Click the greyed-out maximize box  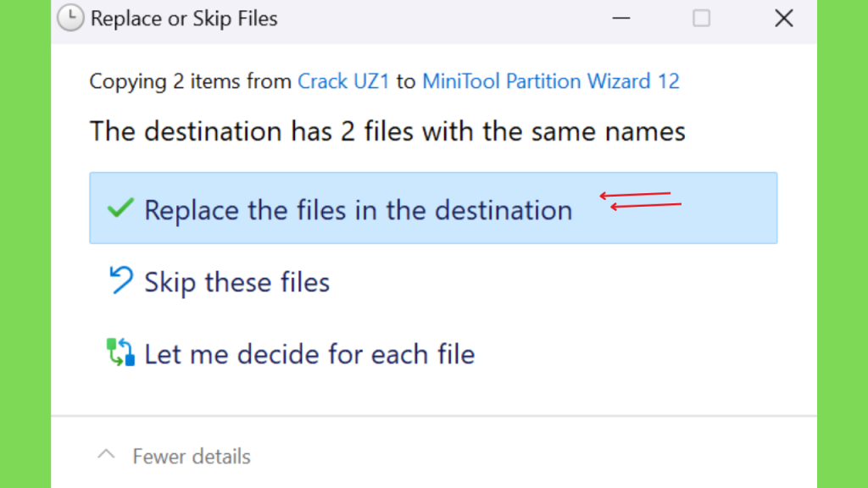pyautogui.click(x=701, y=19)
